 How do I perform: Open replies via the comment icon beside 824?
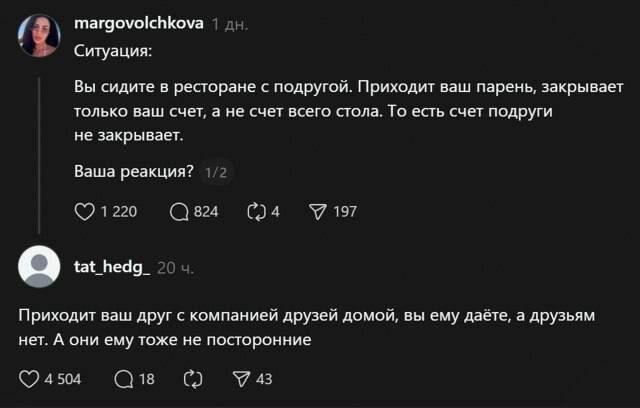[179, 211]
